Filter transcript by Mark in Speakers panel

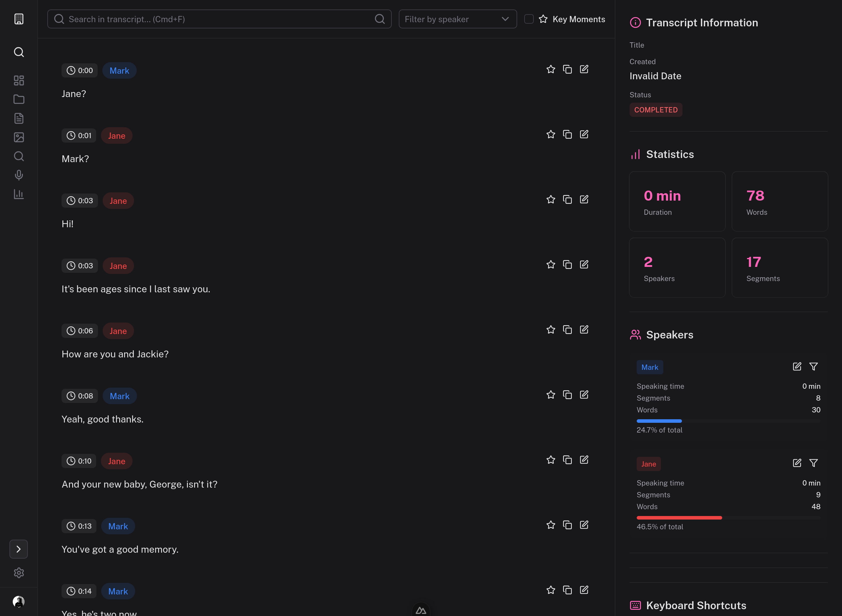[813, 367]
